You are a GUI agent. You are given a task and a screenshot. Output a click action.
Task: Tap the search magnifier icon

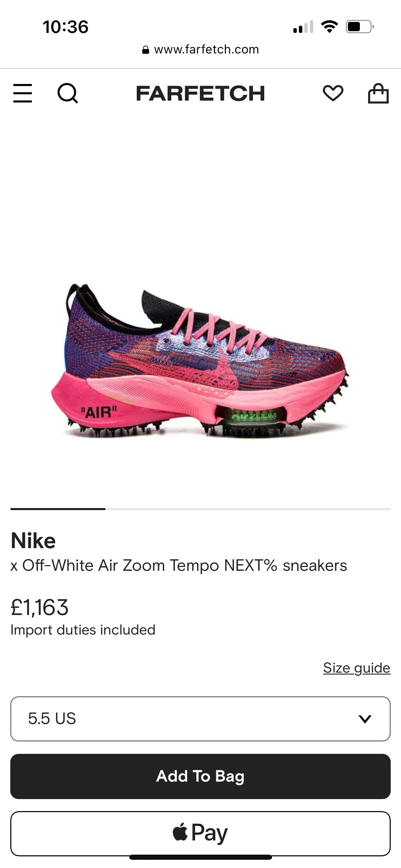(x=68, y=93)
